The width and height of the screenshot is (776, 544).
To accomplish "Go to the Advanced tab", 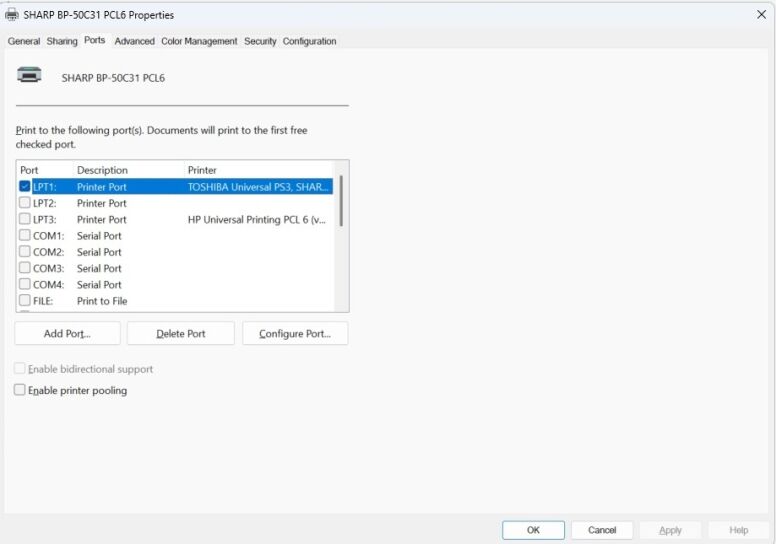I will coord(134,41).
